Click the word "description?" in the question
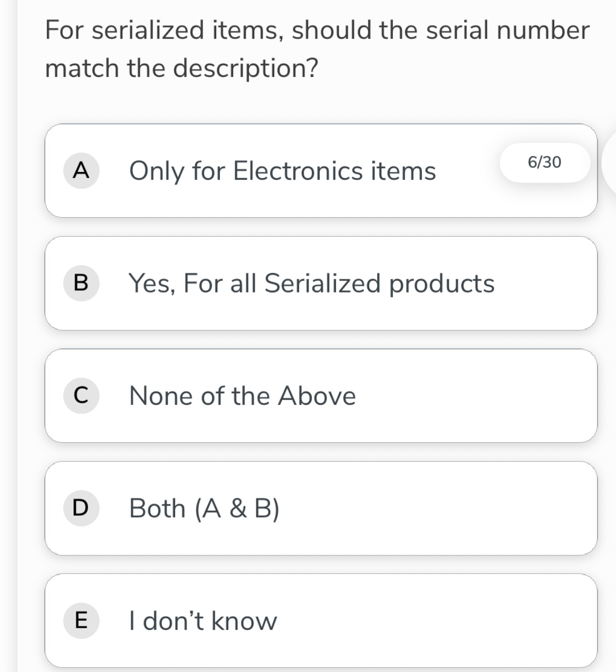The height and width of the screenshot is (672, 616). pyautogui.click(x=246, y=68)
